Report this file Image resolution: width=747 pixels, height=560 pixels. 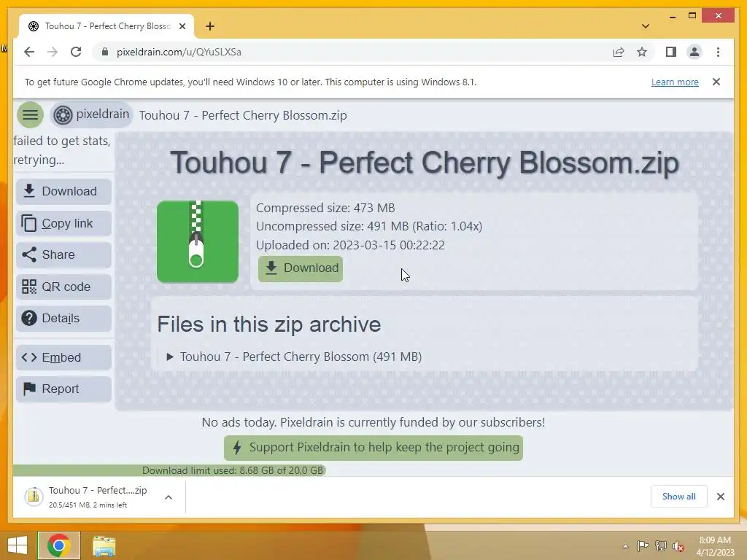pyautogui.click(x=64, y=389)
